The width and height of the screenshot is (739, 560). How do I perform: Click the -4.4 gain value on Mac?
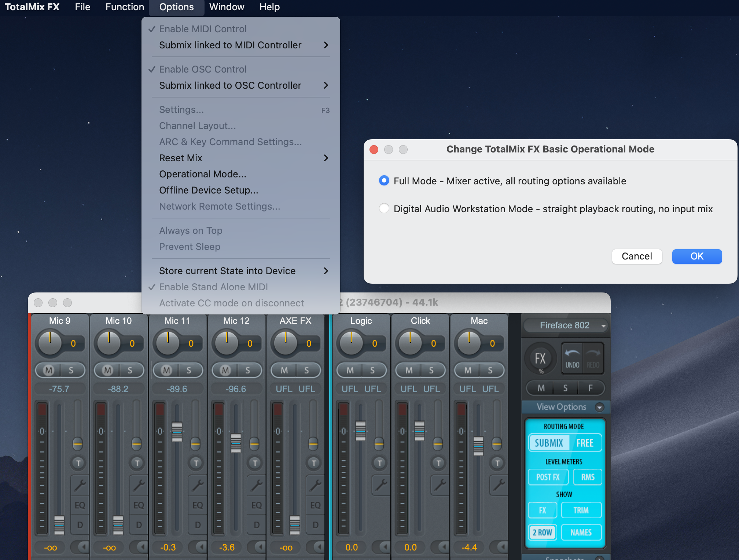coord(470,547)
